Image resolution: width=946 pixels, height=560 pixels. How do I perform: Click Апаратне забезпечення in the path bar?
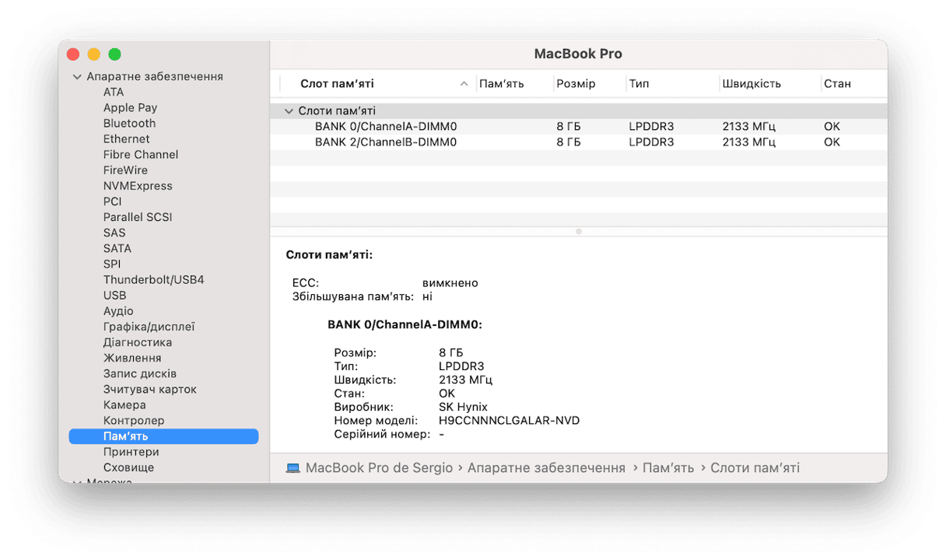[546, 468]
